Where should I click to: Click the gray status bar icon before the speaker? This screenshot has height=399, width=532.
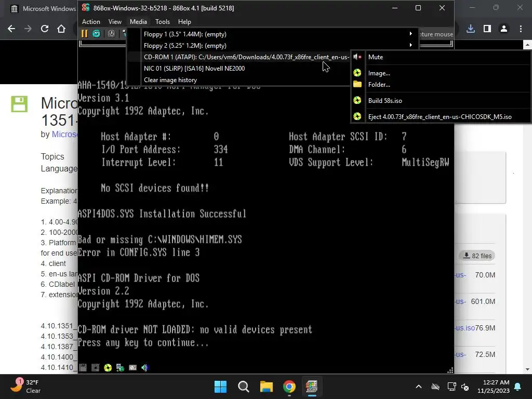point(132,368)
